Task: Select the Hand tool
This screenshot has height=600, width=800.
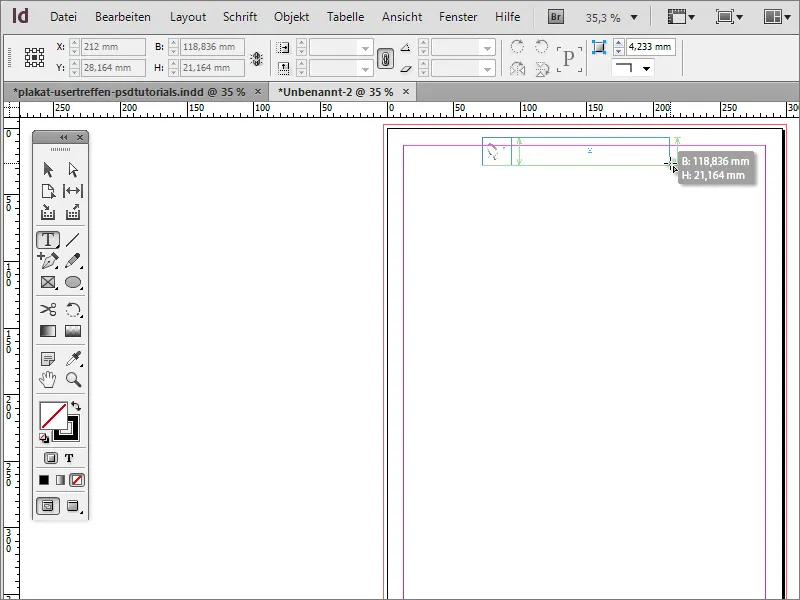Action: (48, 380)
